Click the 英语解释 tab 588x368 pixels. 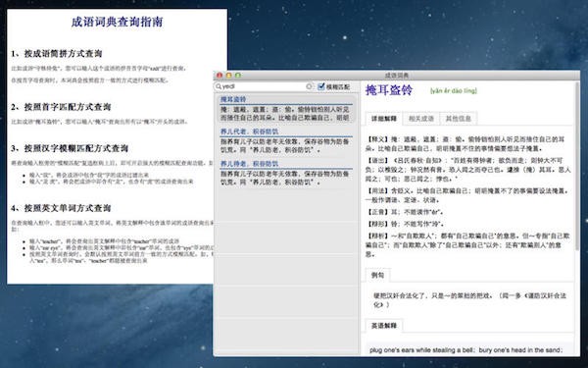[x=384, y=326]
